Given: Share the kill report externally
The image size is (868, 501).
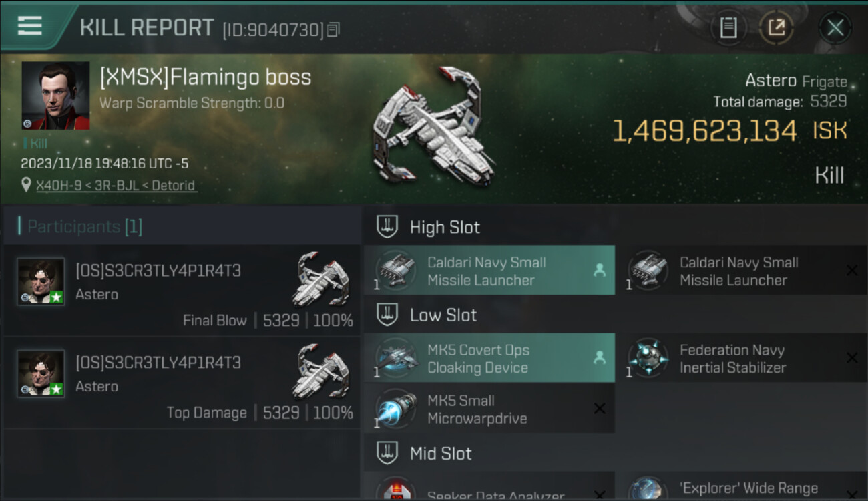Looking at the screenshot, I should [776, 28].
